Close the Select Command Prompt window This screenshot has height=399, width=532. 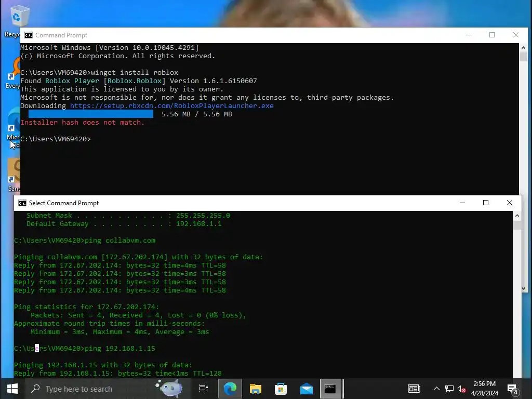[x=509, y=203]
